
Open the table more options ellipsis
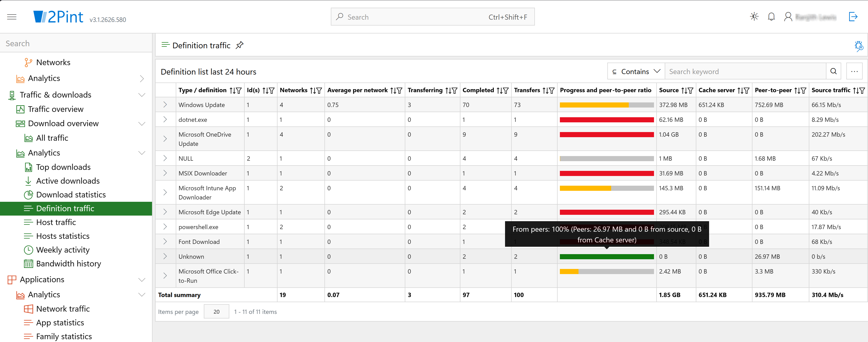tap(854, 72)
